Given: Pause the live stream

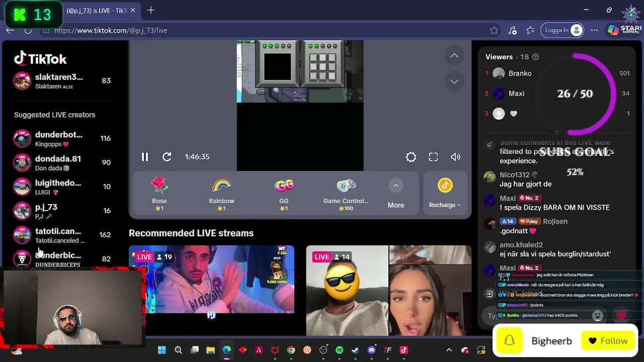Looking at the screenshot, I should pyautogui.click(x=144, y=157).
